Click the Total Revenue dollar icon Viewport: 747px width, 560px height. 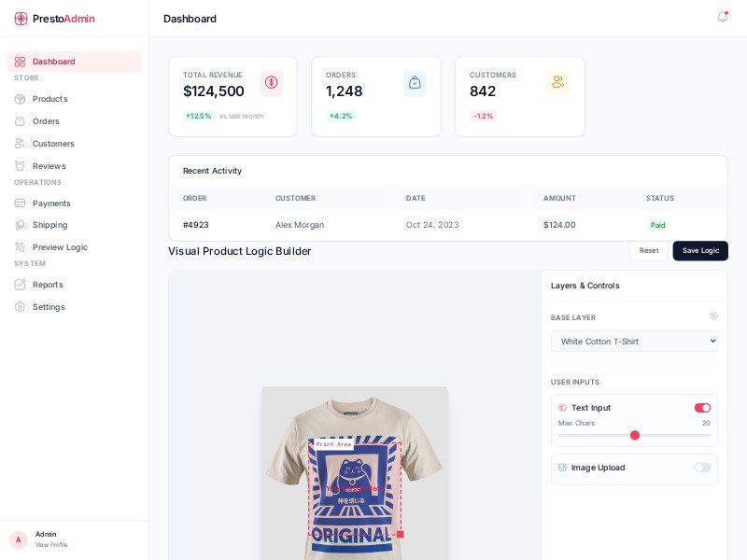pos(271,83)
